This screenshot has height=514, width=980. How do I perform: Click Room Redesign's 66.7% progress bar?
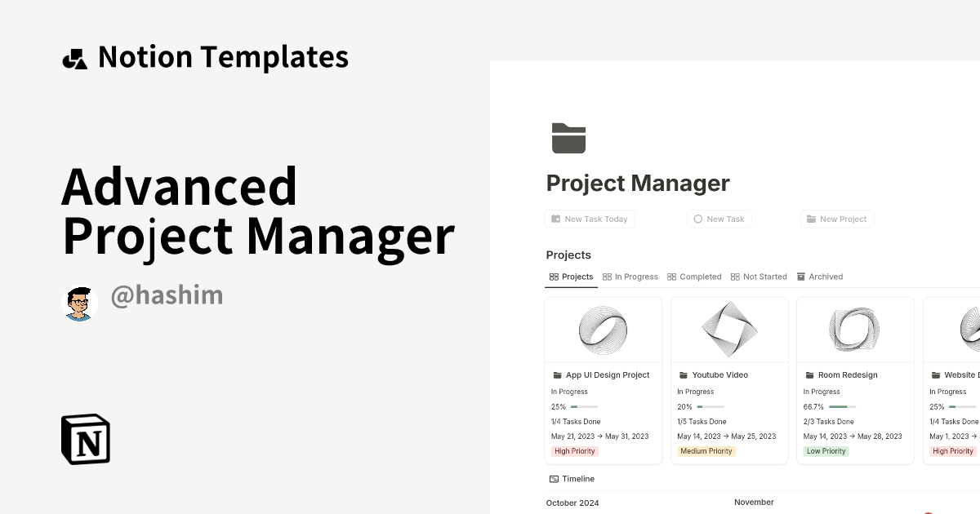tap(841, 406)
